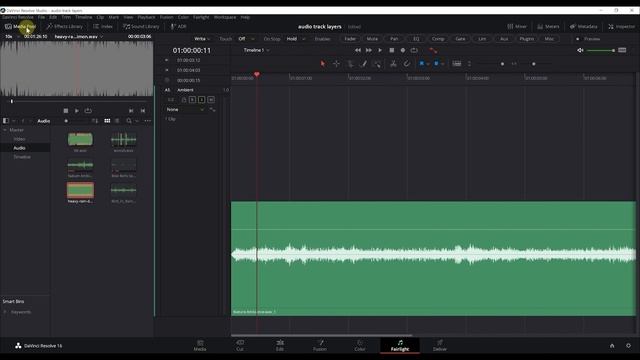Open the ADR panel
Screen dimensions: 640x360
tap(178, 27)
